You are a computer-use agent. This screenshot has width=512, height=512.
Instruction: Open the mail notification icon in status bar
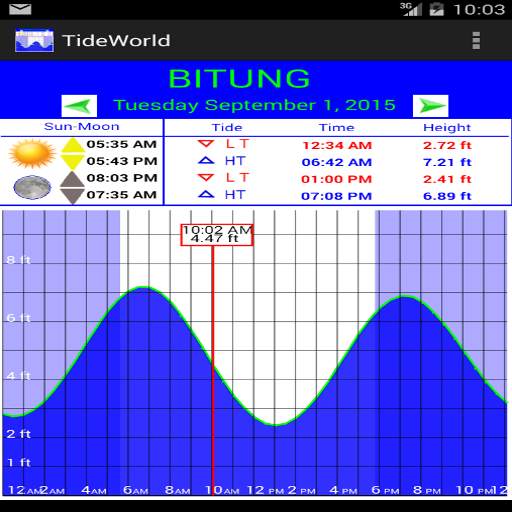point(20,9)
